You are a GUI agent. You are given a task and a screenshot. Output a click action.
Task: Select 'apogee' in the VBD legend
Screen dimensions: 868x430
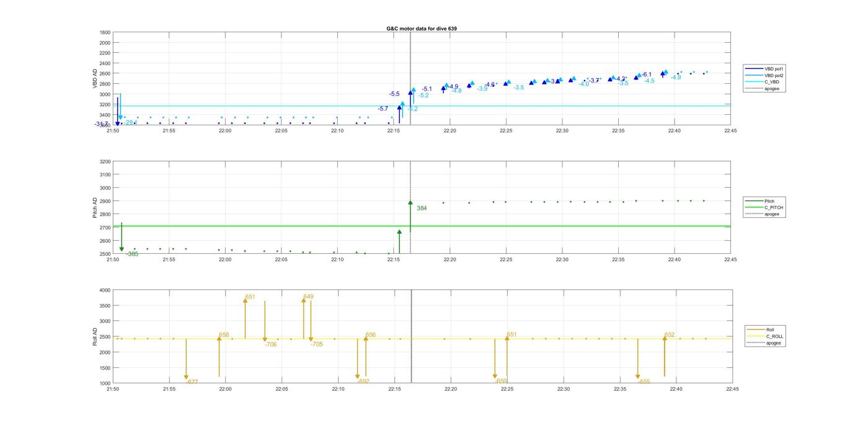point(763,88)
